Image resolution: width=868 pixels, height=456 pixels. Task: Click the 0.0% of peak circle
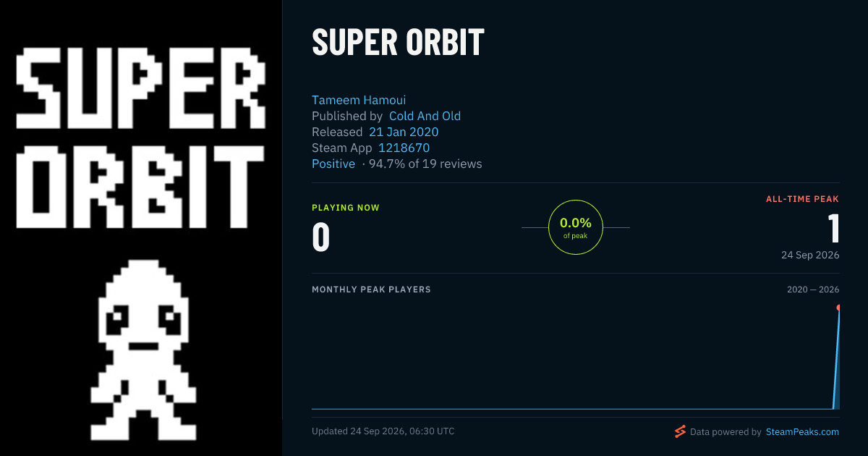(576, 227)
